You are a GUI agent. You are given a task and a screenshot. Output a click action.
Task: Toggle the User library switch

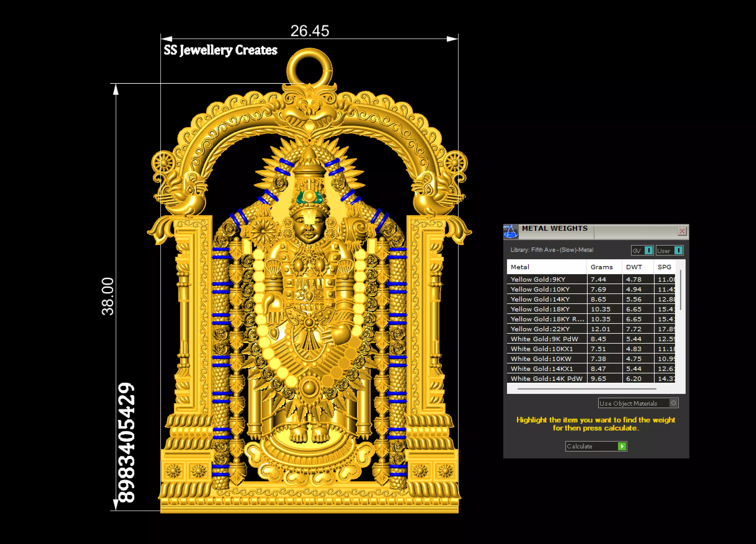670,251
